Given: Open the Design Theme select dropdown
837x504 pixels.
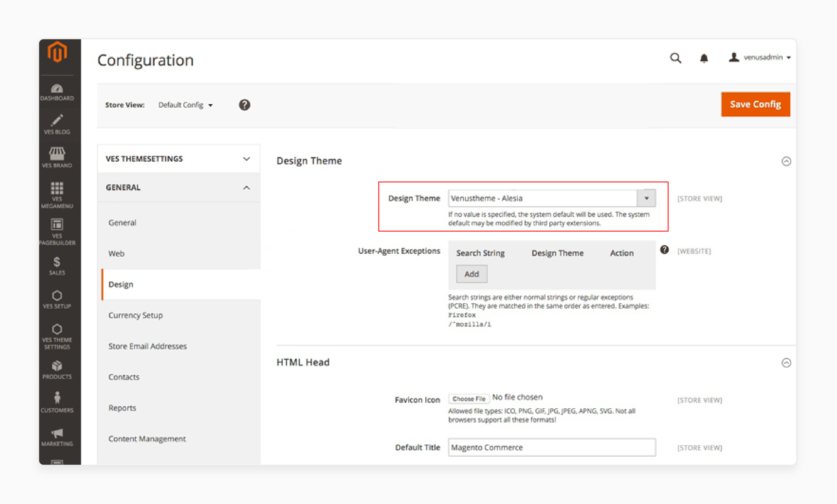Looking at the screenshot, I should click(x=552, y=198).
